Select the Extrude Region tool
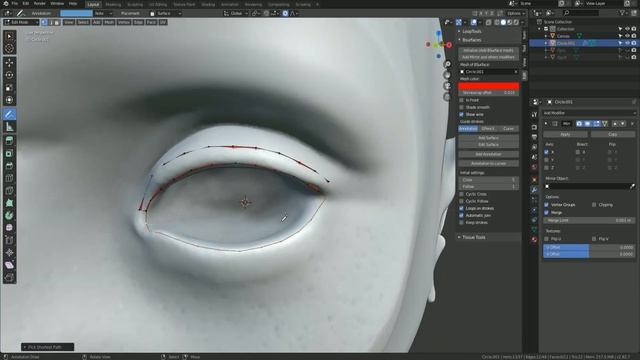640x360 pixels. 9,141
